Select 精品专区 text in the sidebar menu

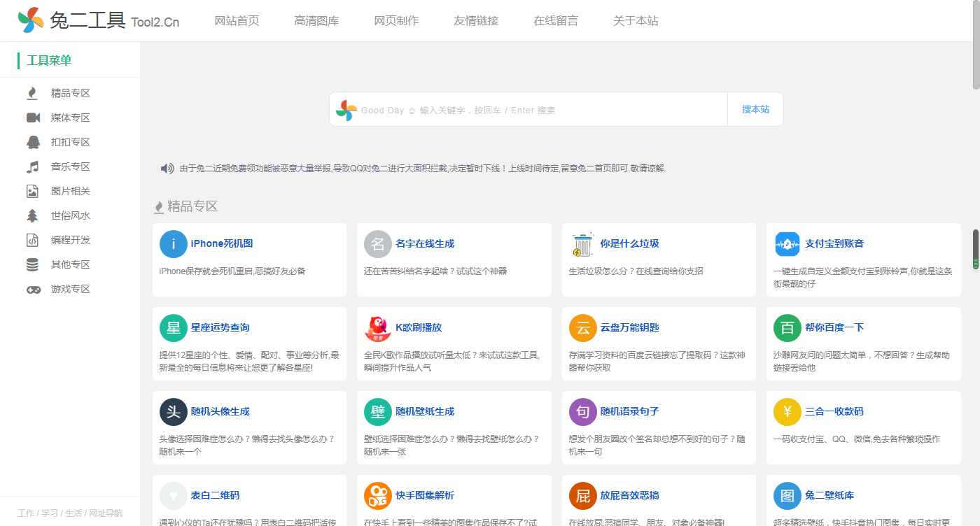[71, 93]
